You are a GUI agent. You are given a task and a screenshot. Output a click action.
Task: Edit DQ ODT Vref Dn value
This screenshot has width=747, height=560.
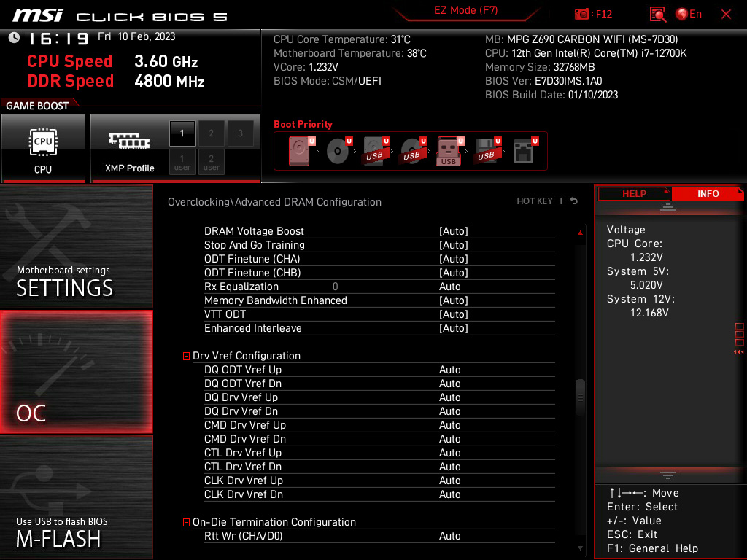pyautogui.click(x=449, y=384)
